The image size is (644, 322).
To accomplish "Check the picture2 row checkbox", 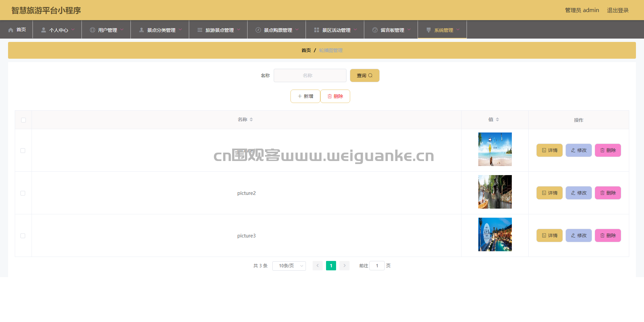I will [x=23, y=193].
